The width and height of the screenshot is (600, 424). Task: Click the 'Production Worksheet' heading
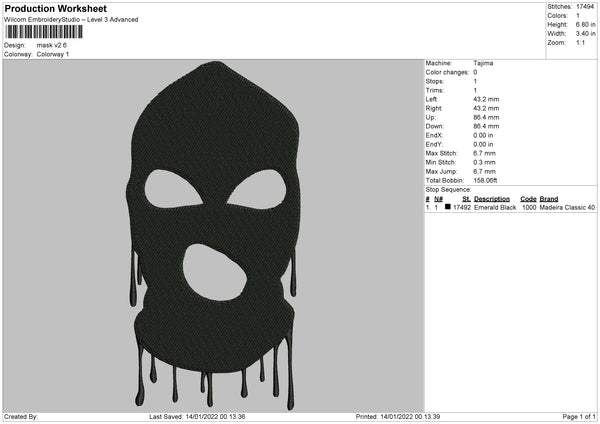click(55, 8)
